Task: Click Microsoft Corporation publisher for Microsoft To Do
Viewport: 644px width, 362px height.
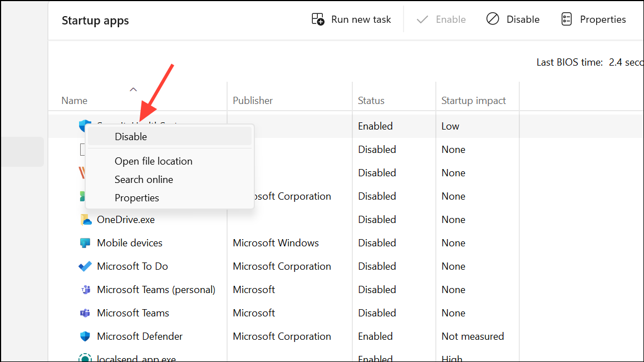Action: coord(282,266)
